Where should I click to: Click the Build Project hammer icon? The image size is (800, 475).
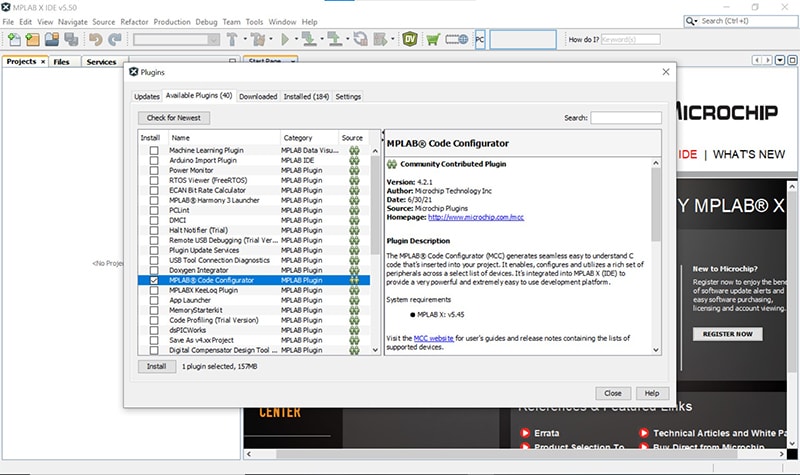232,39
